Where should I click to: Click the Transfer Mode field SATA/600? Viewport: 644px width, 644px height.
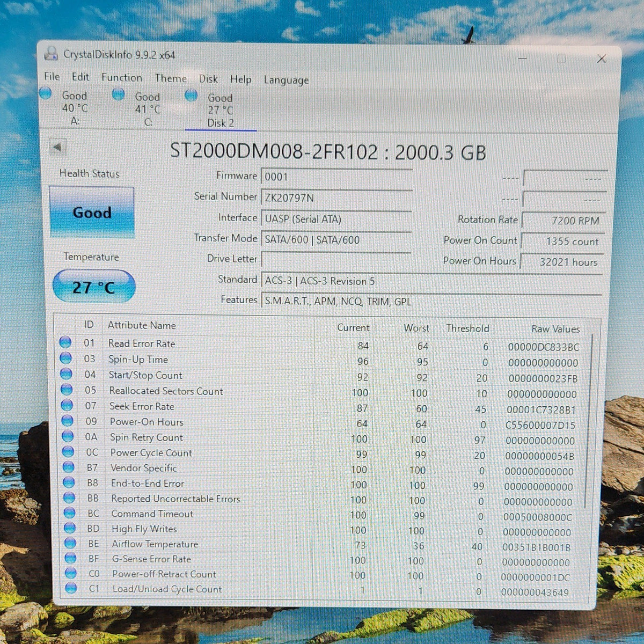336,240
